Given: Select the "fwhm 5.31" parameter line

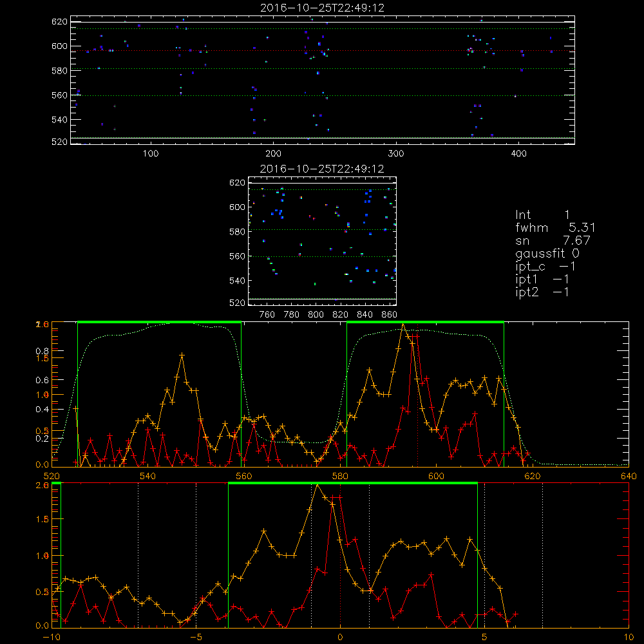Looking at the screenshot, I should 555,227.
